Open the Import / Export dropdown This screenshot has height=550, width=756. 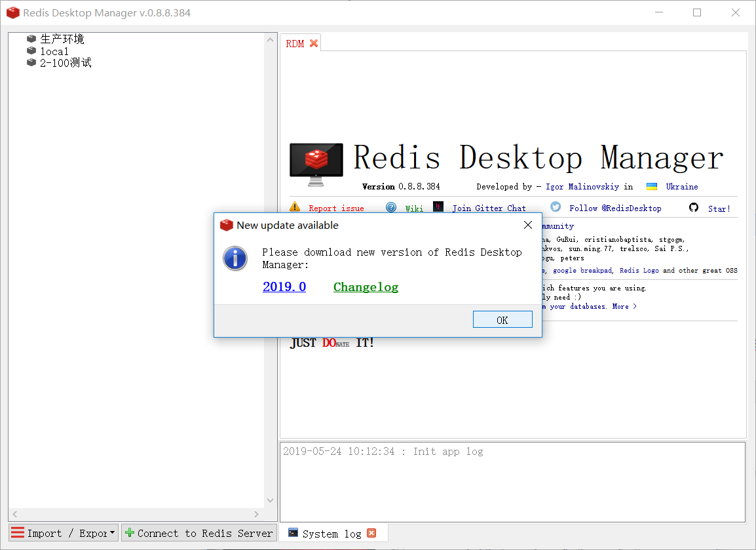coord(64,533)
